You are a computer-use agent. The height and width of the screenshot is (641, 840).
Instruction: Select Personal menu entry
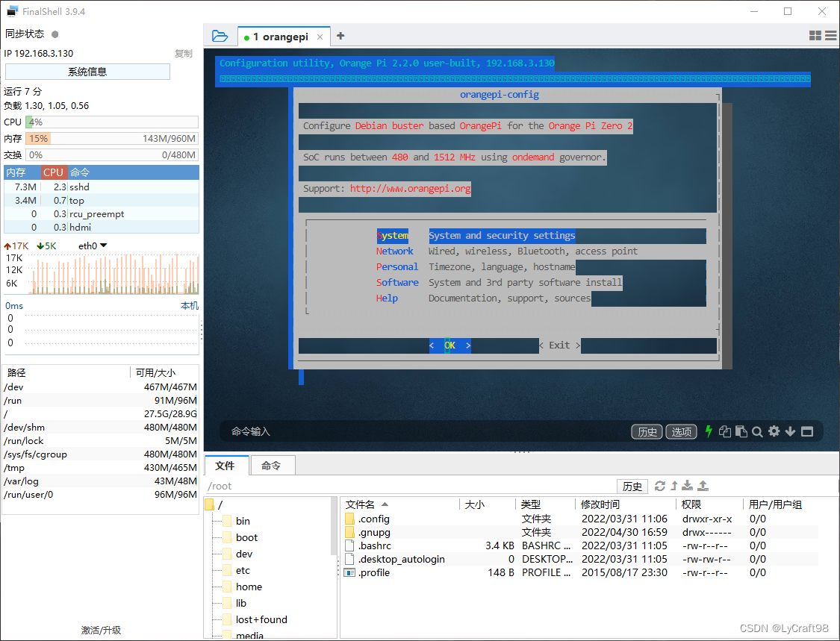[397, 266]
